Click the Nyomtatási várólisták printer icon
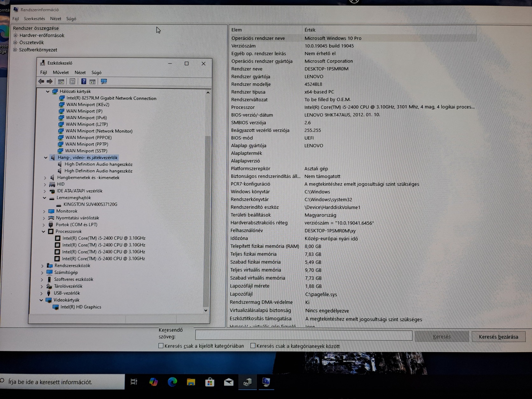 point(51,218)
